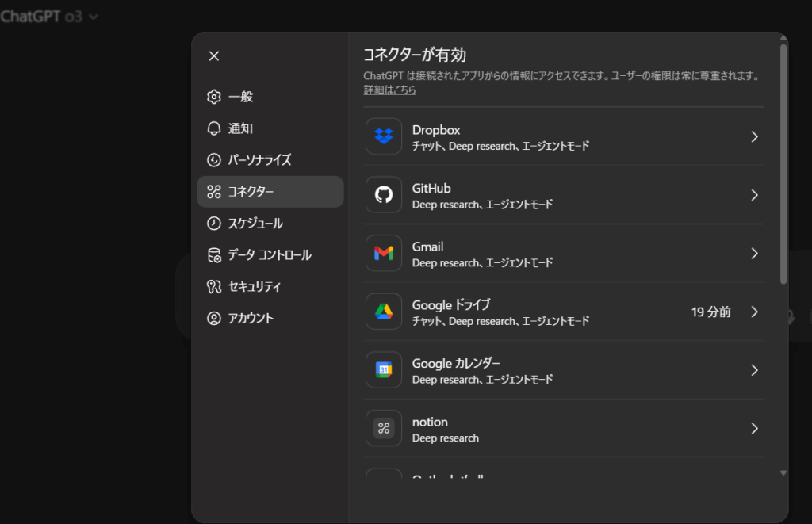Click the Google ドライブ logo icon

pos(384,312)
